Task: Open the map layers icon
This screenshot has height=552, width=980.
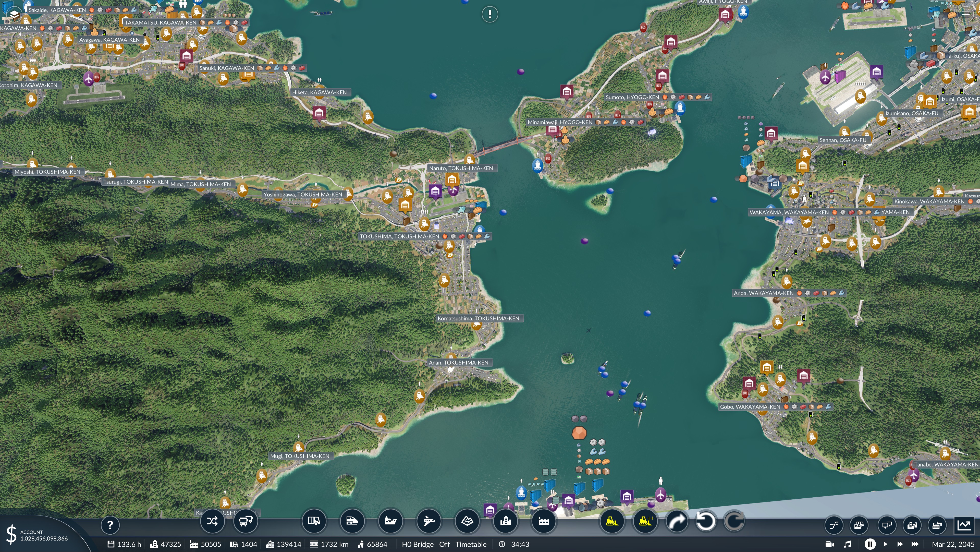Action: click(14, 15)
